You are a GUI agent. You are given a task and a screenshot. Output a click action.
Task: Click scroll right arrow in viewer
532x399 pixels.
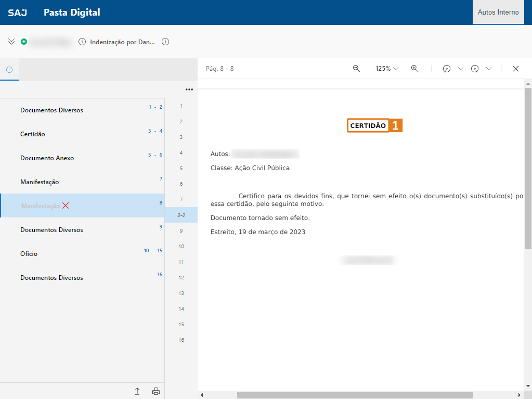(x=519, y=395)
